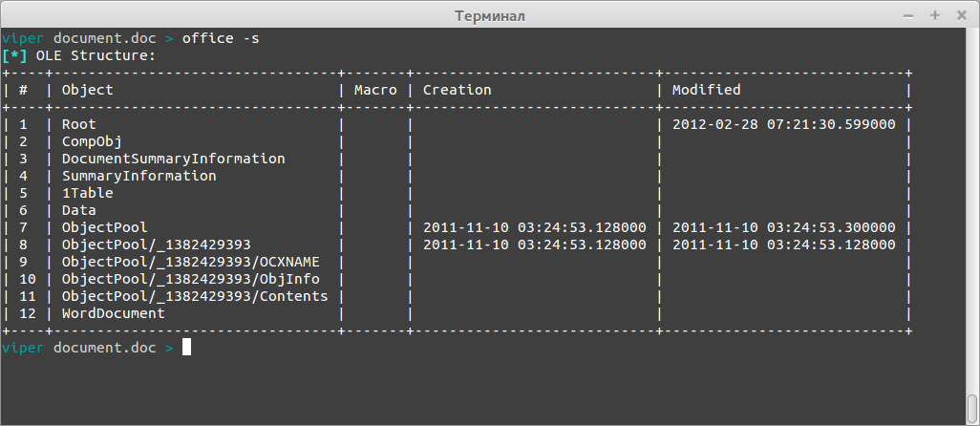980x426 pixels.
Task: Click 'viper' in the top prompt line
Action: (x=23, y=39)
